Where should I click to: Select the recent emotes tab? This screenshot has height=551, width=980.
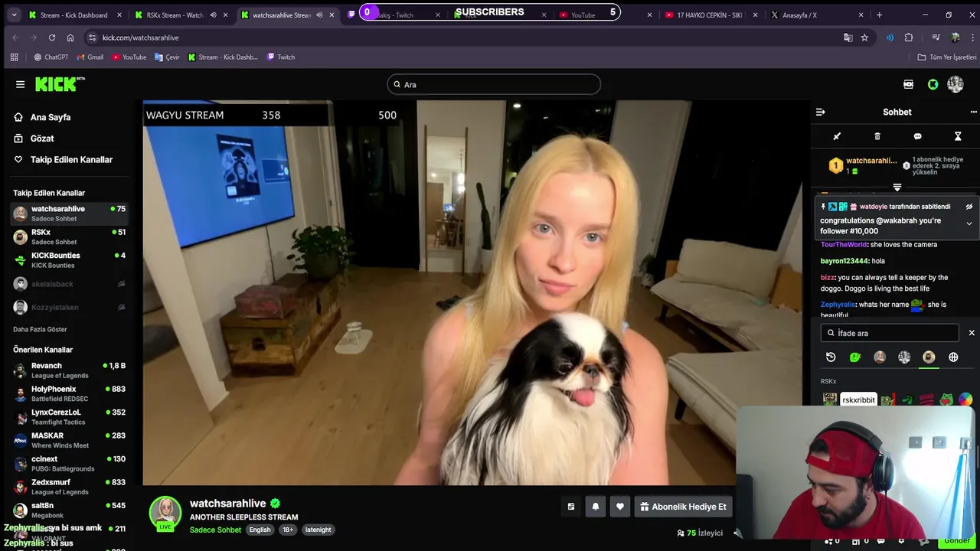click(831, 357)
